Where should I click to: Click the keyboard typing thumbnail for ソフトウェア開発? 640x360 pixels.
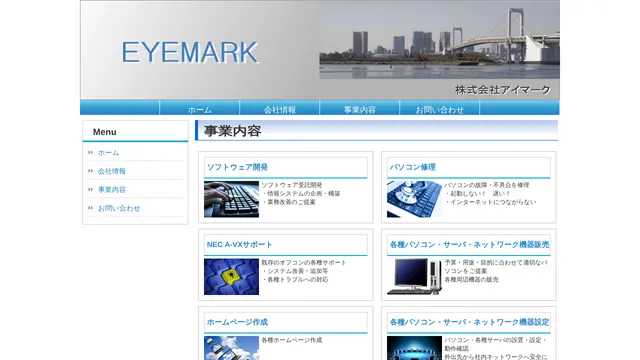(x=231, y=199)
